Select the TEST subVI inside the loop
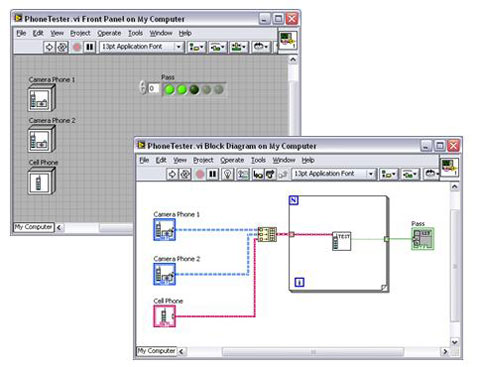This screenshot has width=480, height=367. click(x=342, y=241)
